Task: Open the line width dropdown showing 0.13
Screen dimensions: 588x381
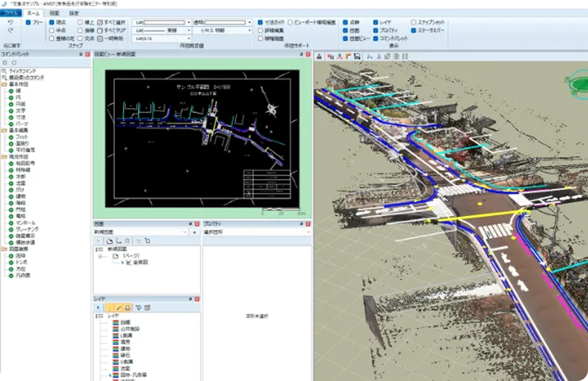Action: coord(162,39)
